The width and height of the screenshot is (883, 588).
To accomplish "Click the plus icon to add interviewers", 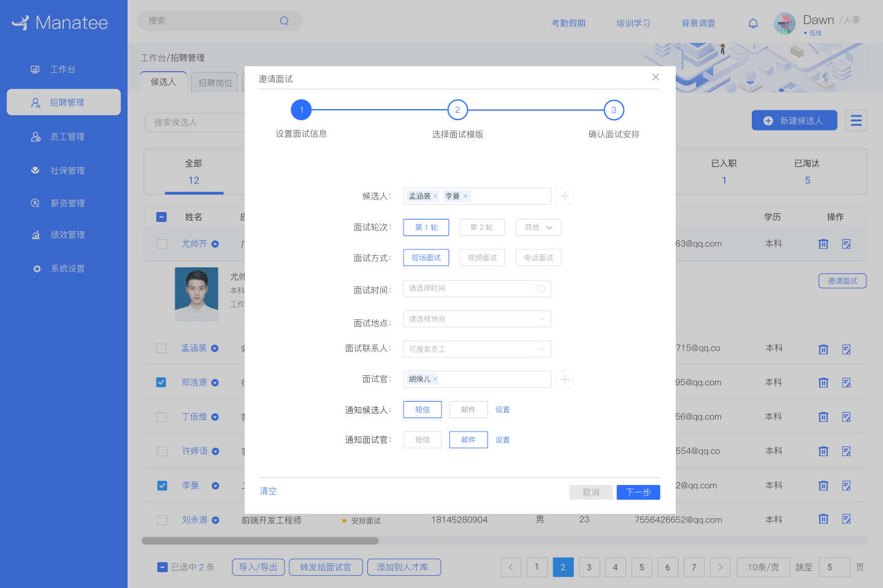I will (564, 379).
